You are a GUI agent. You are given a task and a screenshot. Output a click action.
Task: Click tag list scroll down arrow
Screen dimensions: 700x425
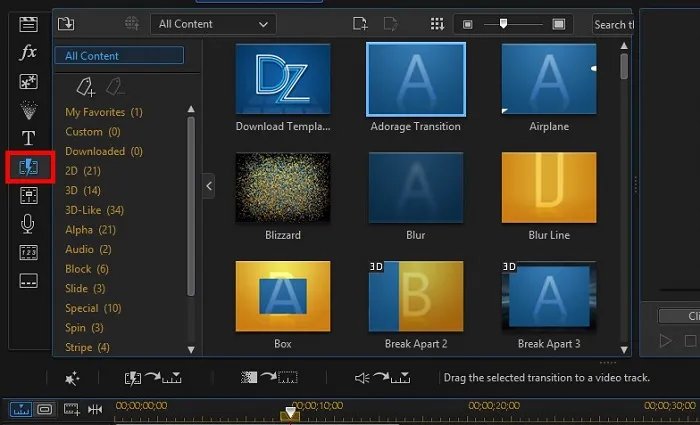pos(191,350)
